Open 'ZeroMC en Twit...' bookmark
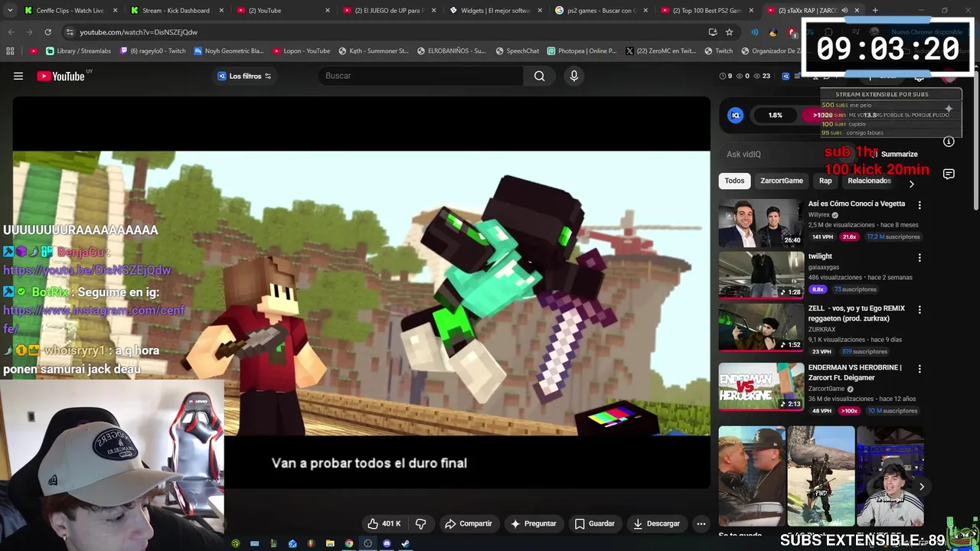This screenshot has height=551, width=980. click(661, 51)
